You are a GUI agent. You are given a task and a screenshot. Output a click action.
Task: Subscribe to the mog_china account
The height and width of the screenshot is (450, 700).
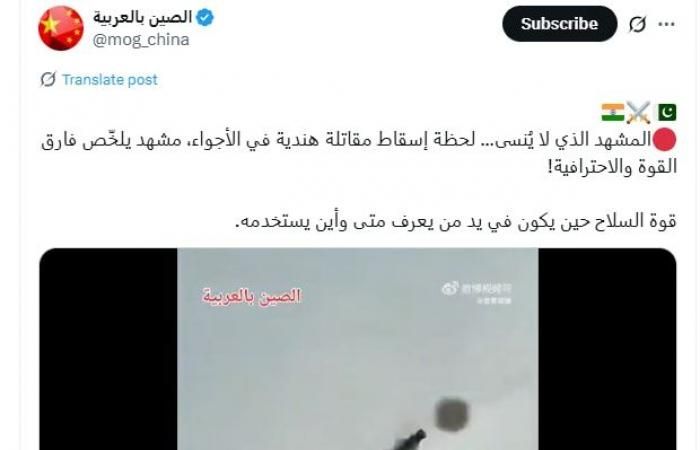click(559, 24)
